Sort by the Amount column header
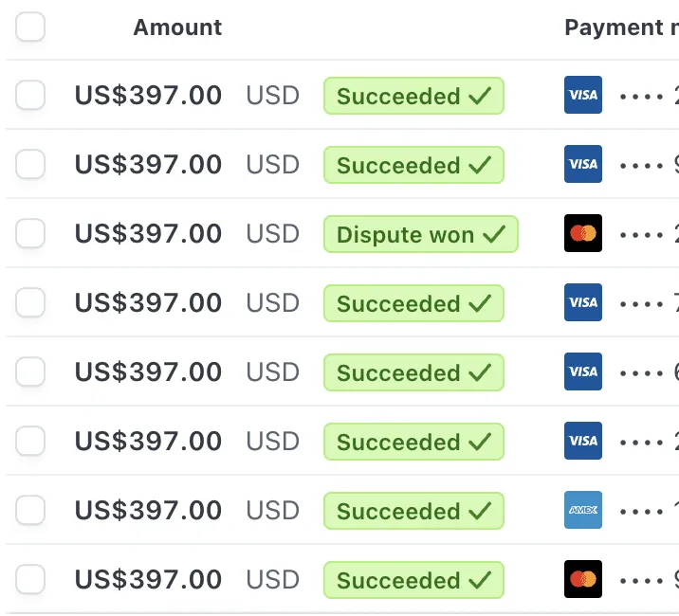Viewport: 679px width, 616px height. click(x=177, y=27)
